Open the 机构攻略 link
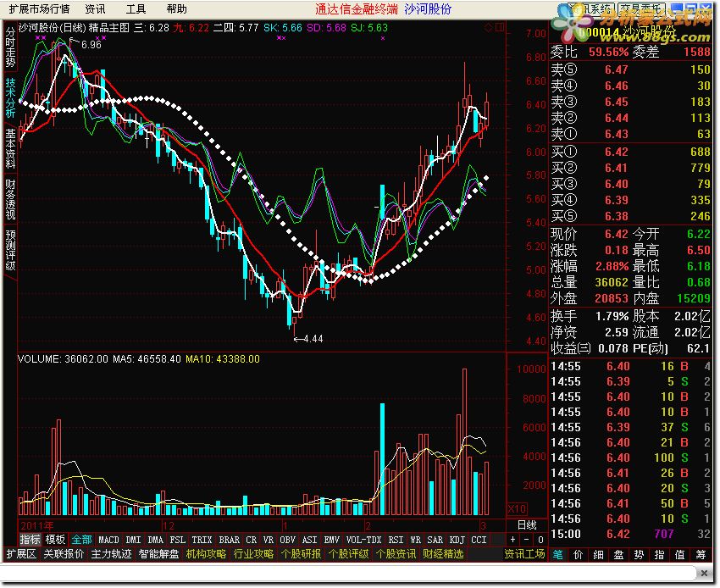The width and height of the screenshot is (720, 588). point(206,554)
